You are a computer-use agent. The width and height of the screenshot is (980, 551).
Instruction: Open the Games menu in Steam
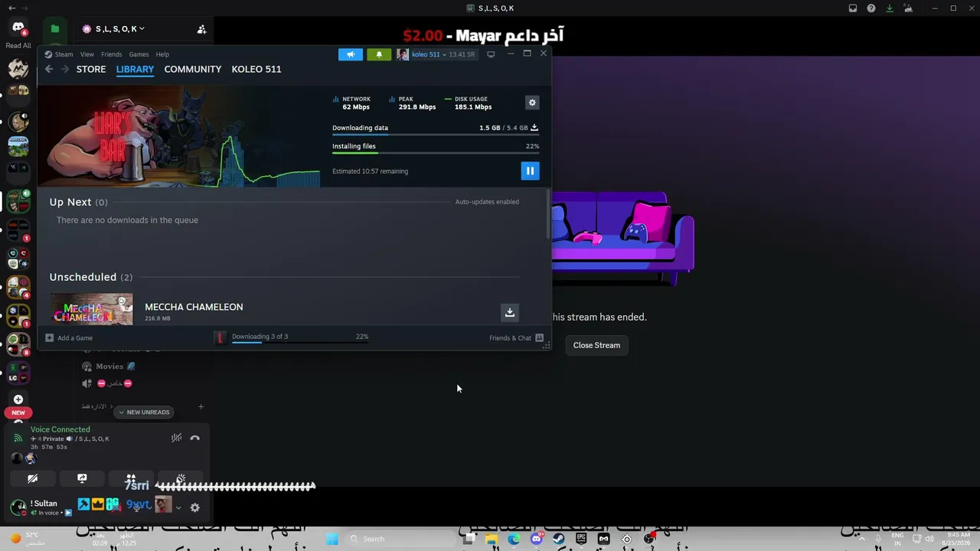pyautogui.click(x=139, y=54)
